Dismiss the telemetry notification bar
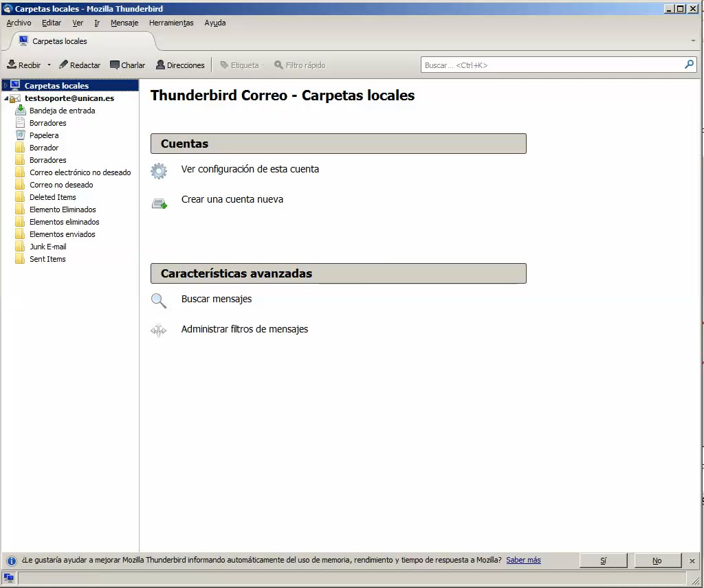The image size is (704, 588). coord(692,561)
